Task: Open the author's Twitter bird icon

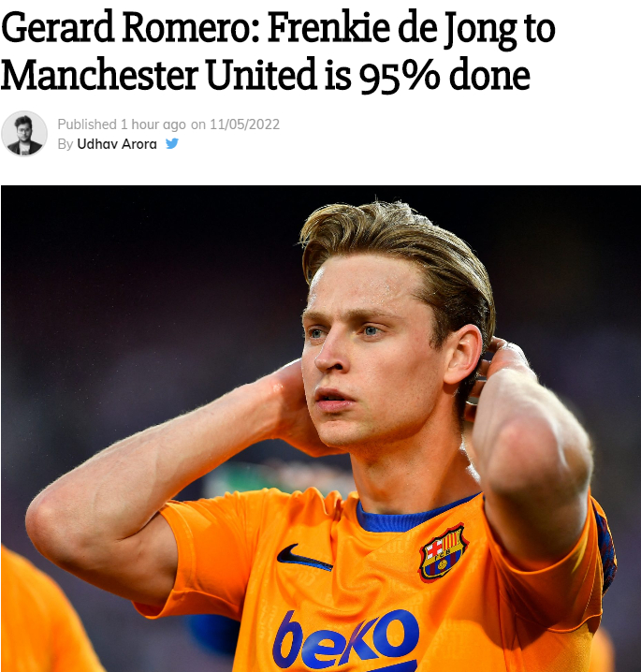Action: coord(172,143)
